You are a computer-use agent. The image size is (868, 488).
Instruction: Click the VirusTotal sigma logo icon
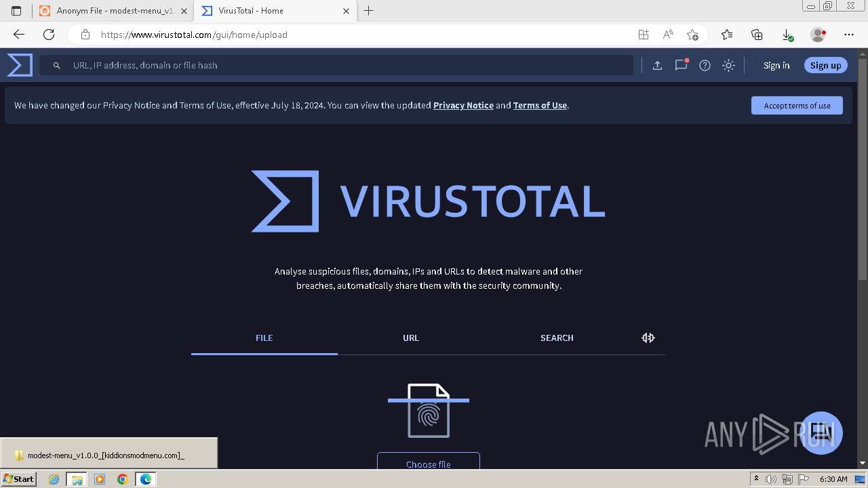pos(20,65)
